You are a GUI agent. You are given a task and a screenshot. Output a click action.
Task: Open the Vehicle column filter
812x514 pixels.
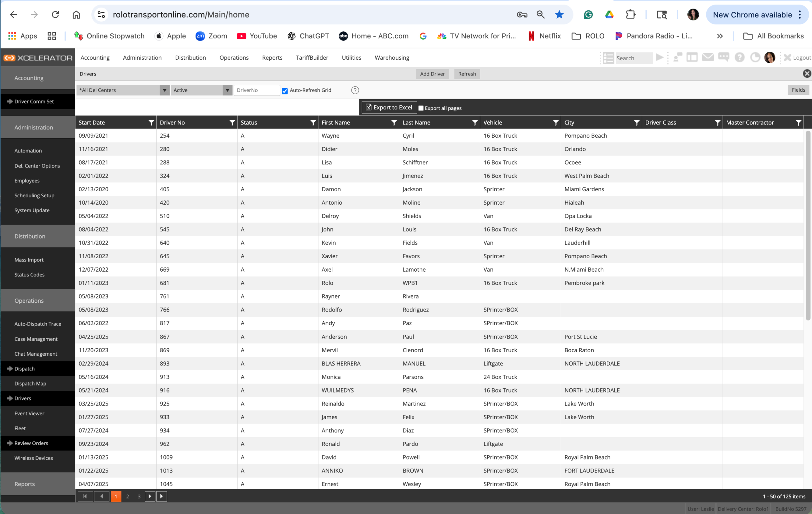[x=556, y=122]
